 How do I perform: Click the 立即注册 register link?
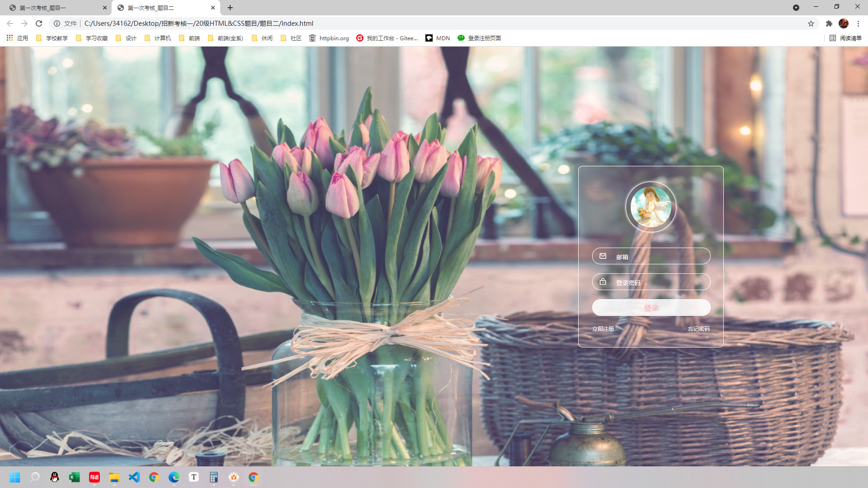pyautogui.click(x=603, y=328)
